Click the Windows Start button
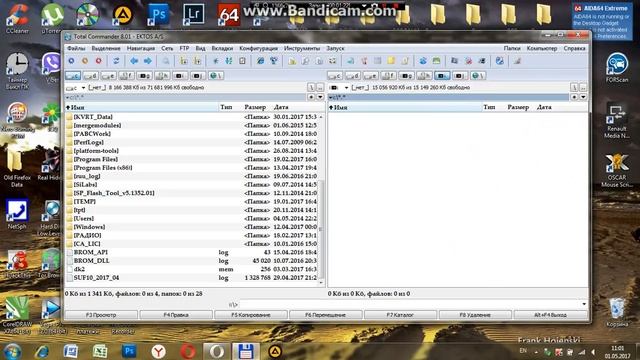Viewport: 640px width, 360px height. 13,351
